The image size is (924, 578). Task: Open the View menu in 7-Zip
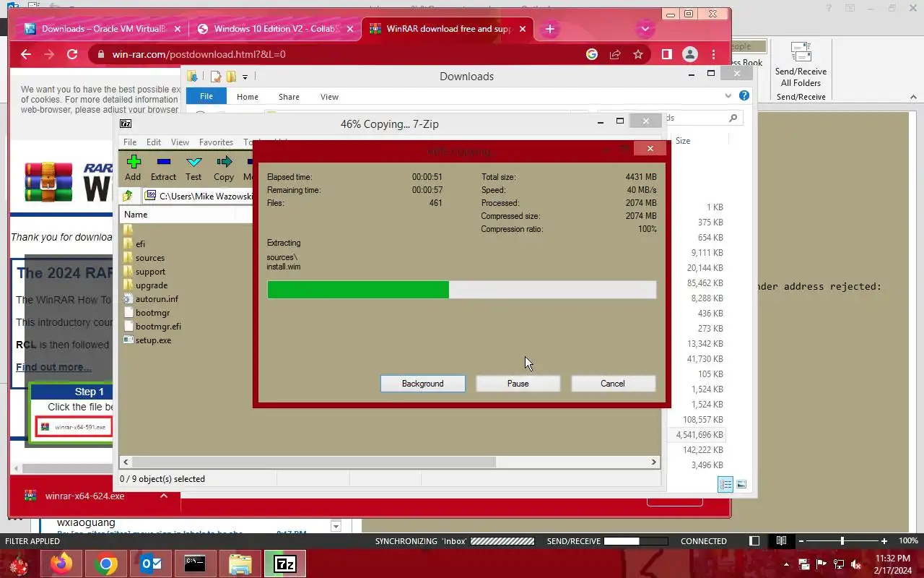click(180, 142)
